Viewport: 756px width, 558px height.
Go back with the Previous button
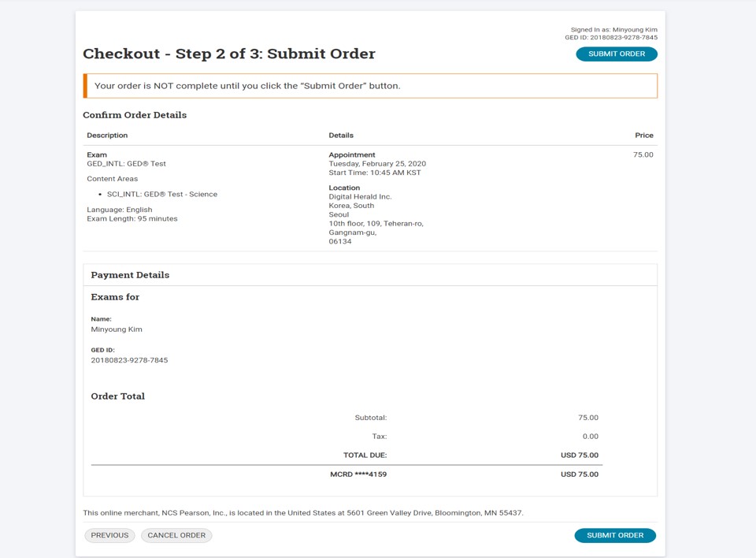tap(109, 535)
